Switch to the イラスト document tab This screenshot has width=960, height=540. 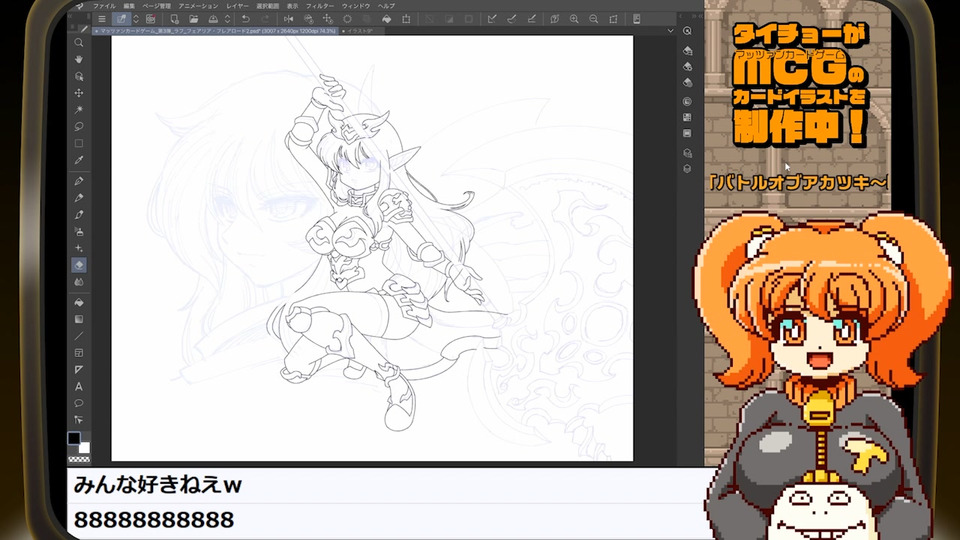[x=359, y=31]
